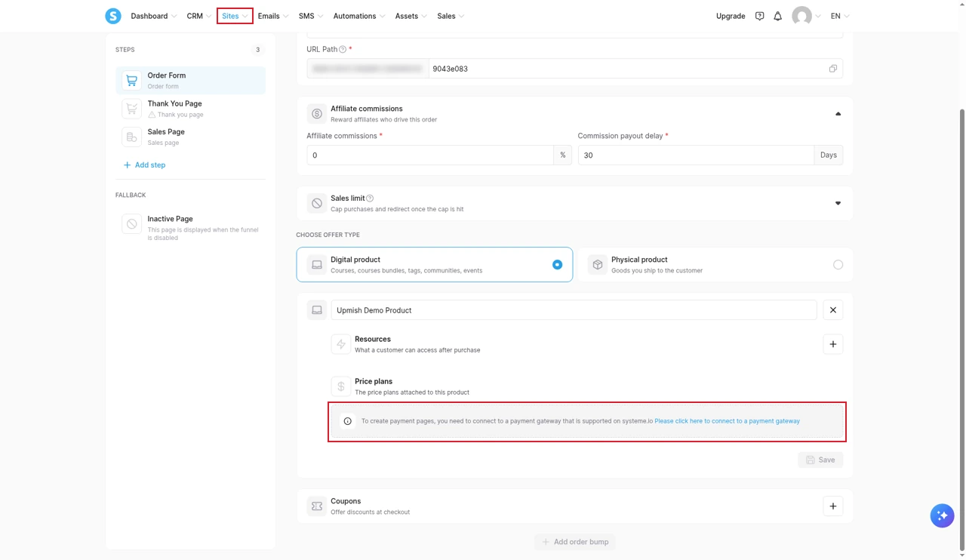The width and height of the screenshot is (966, 560).
Task: Open the Sites menu
Action: pyautogui.click(x=235, y=16)
